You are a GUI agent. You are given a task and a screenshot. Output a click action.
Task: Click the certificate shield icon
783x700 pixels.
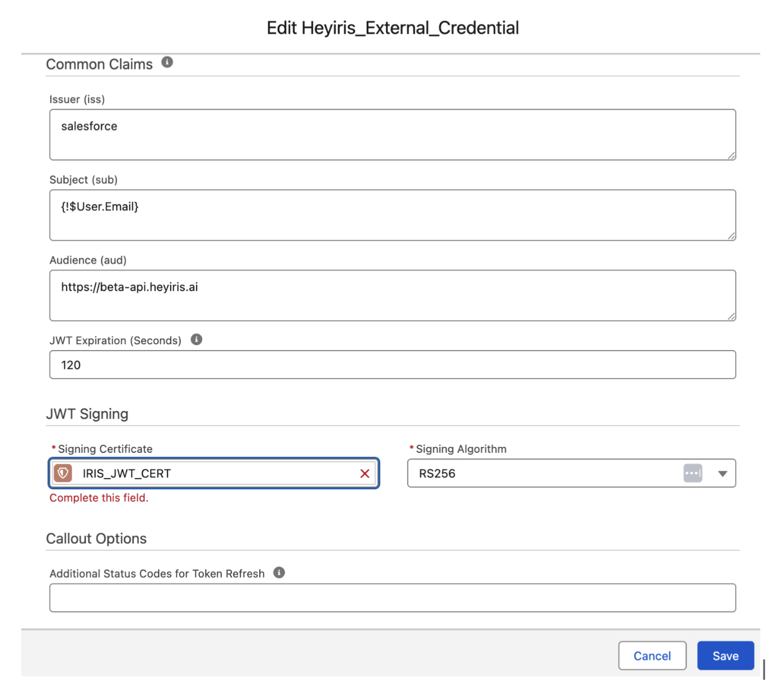pos(63,473)
